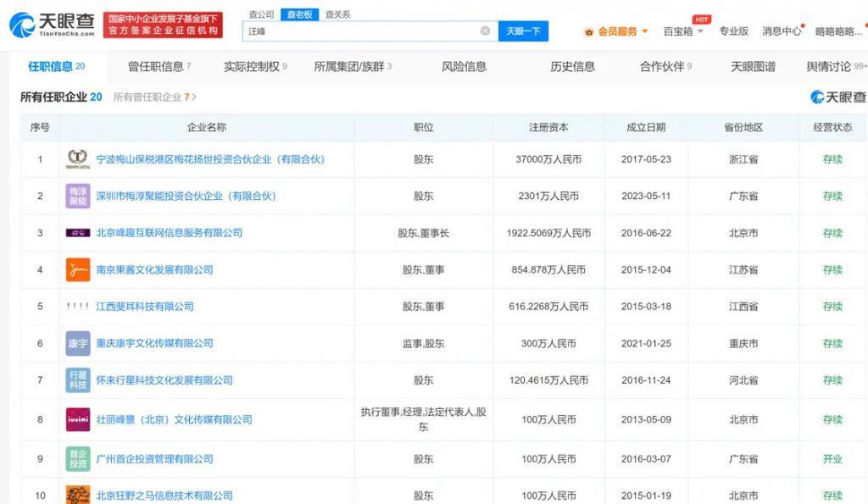The image size is (868, 504).
Task: Open company 江西斐耳科技有限公司
Action: click(x=145, y=307)
